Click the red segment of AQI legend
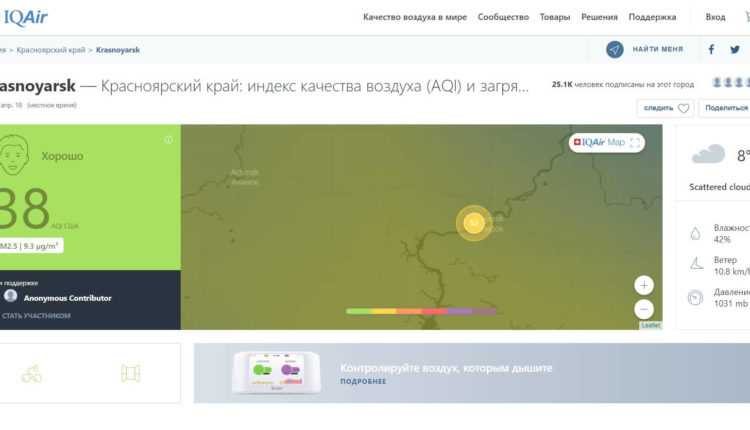The width and height of the screenshot is (750, 430). point(434,311)
